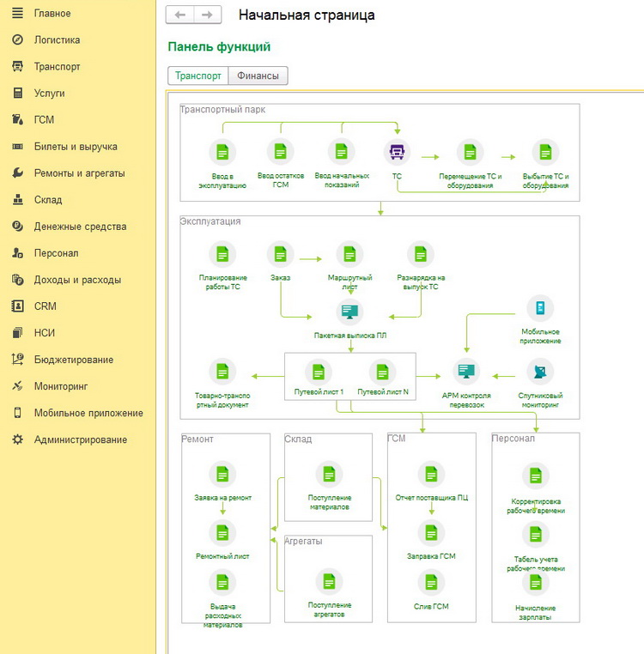The width and height of the screenshot is (644, 654).
Task: Navigate forward with the right arrow button
Action: pos(207,15)
